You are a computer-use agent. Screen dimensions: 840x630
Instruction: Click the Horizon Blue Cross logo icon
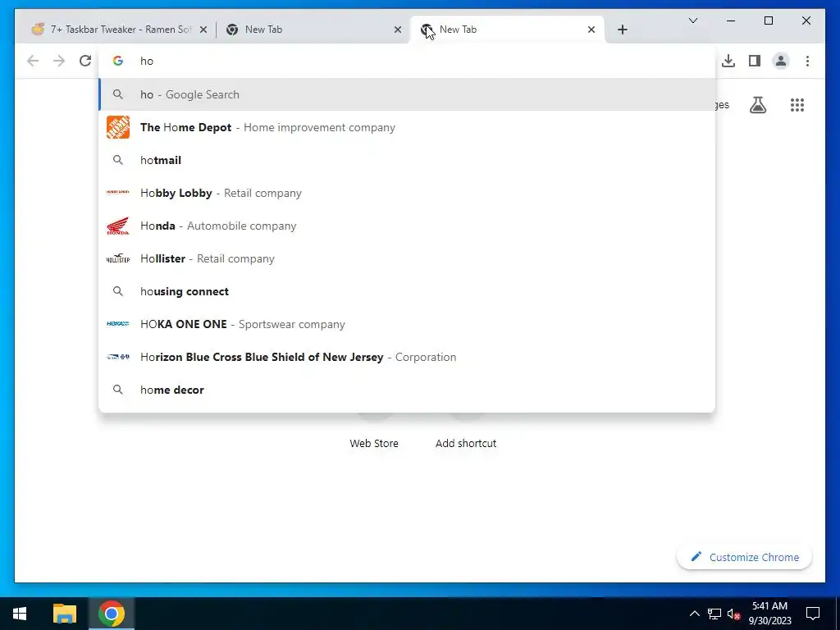pos(118,357)
